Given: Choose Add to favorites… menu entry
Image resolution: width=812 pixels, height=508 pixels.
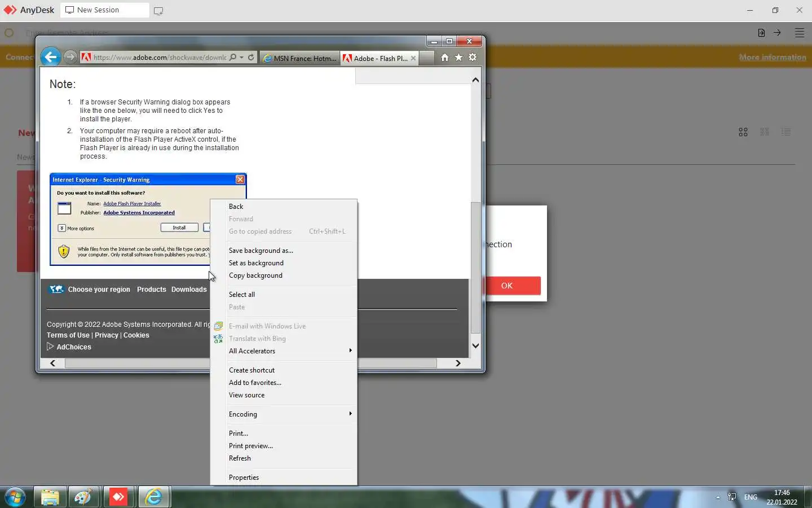Looking at the screenshot, I should [x=284, y=383].
